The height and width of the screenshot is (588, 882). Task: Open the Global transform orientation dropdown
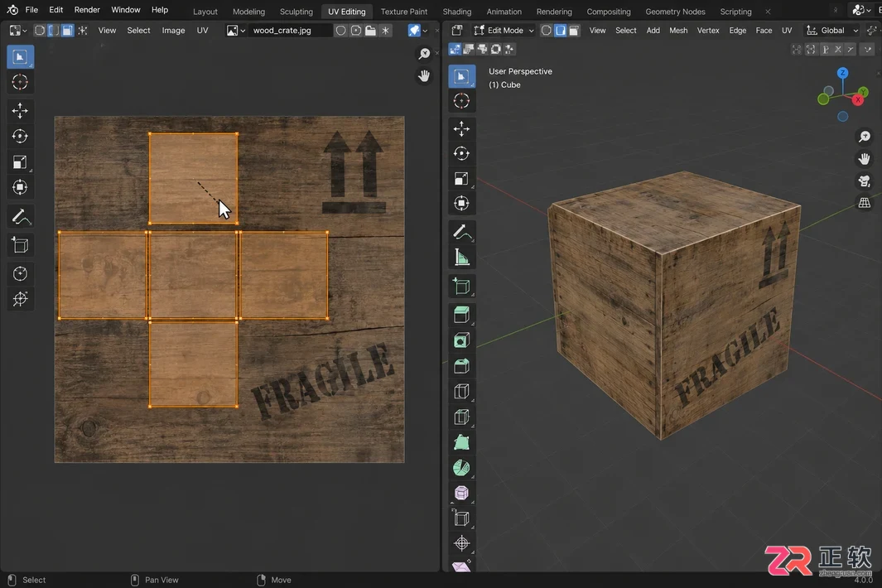pyautogui.click(x=832, y=31)
